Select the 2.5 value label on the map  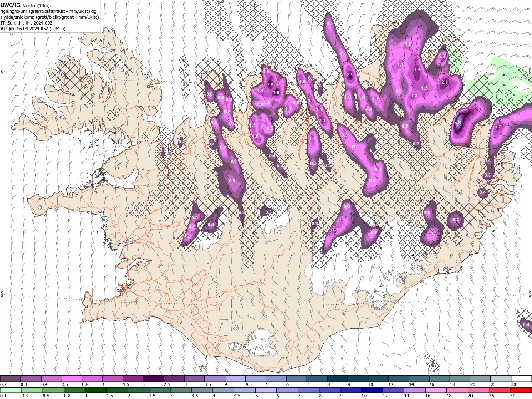[x=270, y=85]
